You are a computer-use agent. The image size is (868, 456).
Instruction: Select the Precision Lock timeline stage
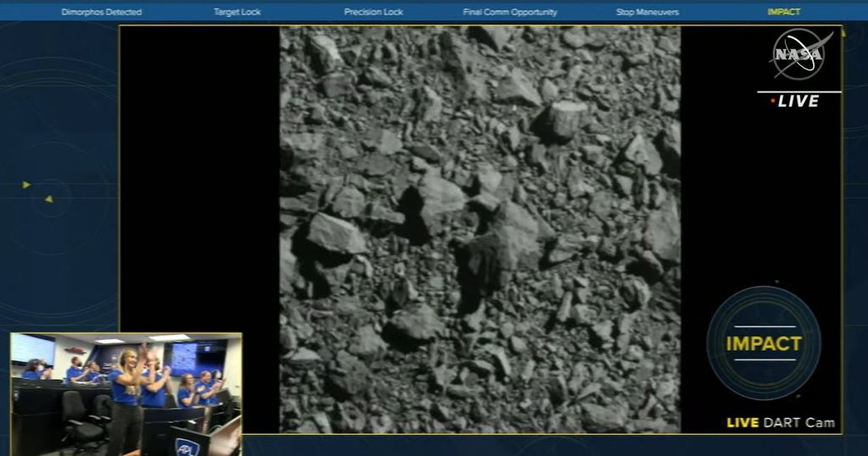[373, 12]
